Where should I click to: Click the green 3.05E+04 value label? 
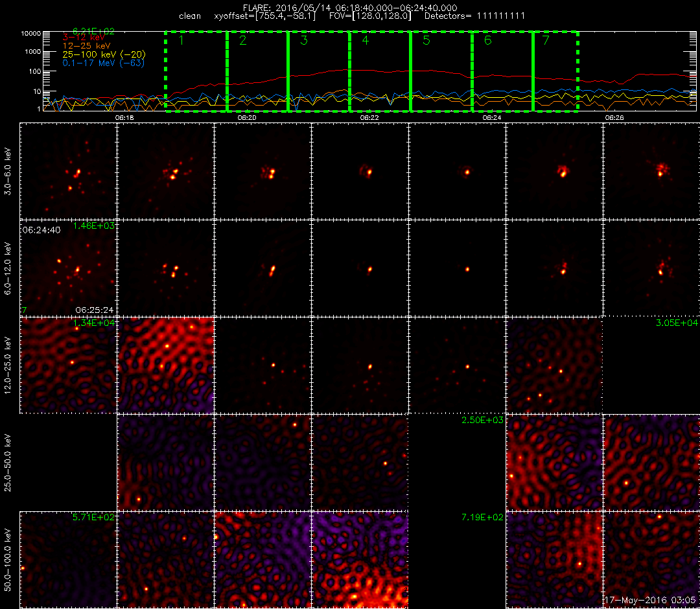(677, 323)
